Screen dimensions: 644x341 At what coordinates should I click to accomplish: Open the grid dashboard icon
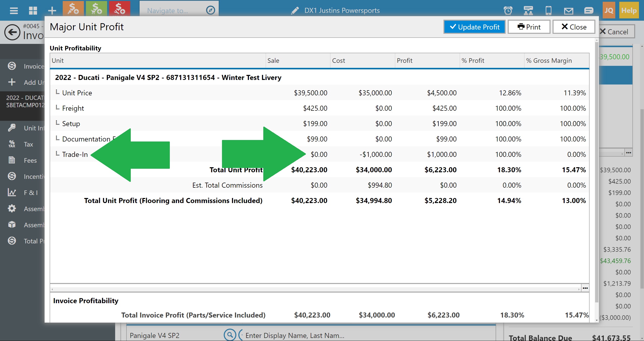point(33,11)
